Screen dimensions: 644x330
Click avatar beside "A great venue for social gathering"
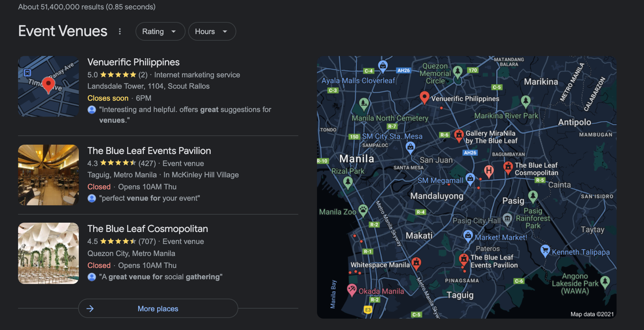(x=91, y=277)
